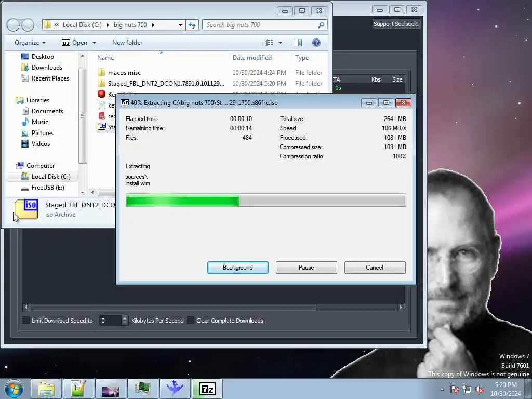Viewport: 532px width, 399px height.
Task: Go forward in Explorer
Action: pyautogui.click(x=28, y=25)
